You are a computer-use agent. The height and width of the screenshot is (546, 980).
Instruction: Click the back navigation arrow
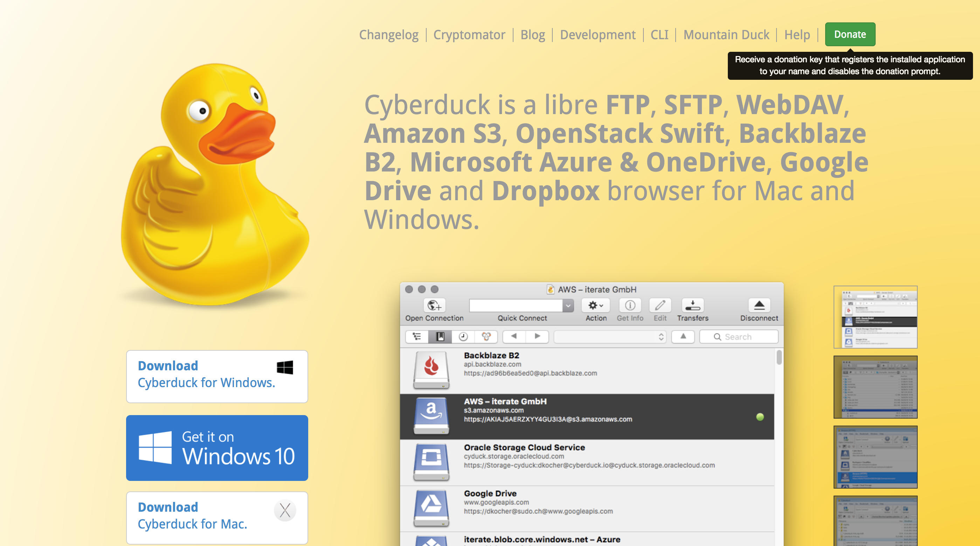click(x=514, y=337)
